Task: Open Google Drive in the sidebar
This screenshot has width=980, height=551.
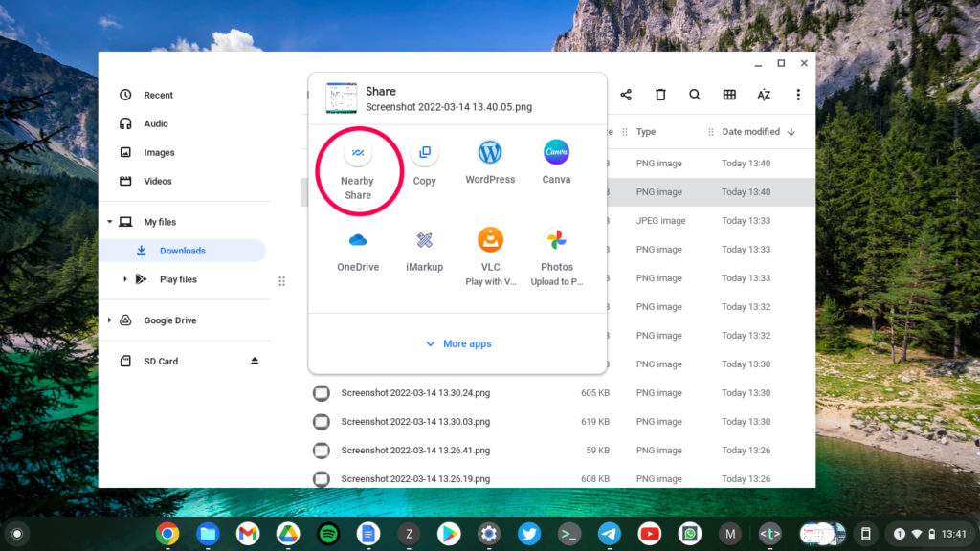Action: coord(169,320)
